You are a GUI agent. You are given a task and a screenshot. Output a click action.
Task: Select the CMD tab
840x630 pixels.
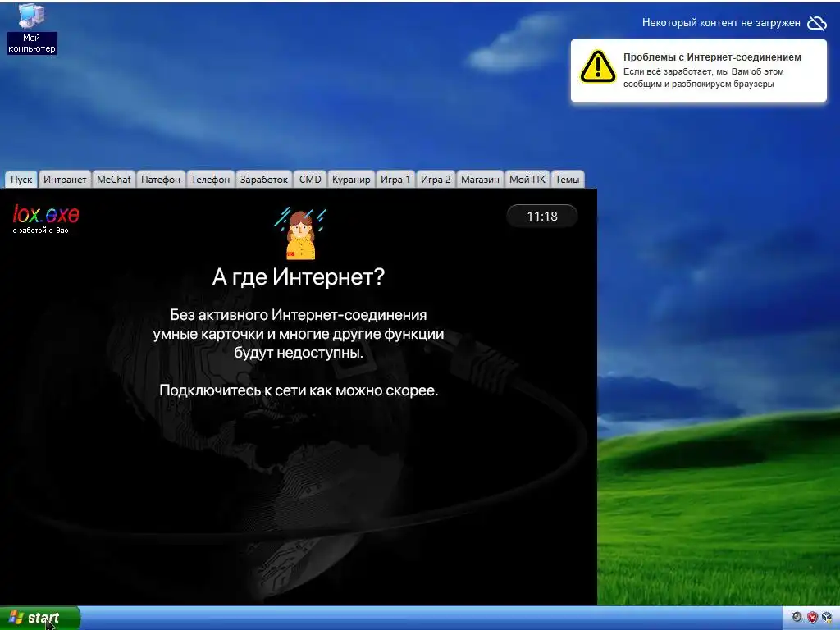[x=310, y=180]
